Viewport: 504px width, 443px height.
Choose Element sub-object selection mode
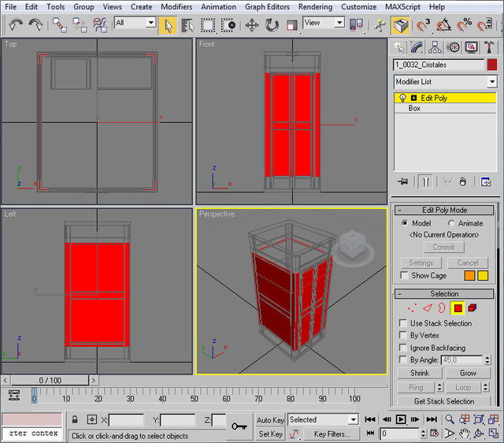(x=472, y=308)
